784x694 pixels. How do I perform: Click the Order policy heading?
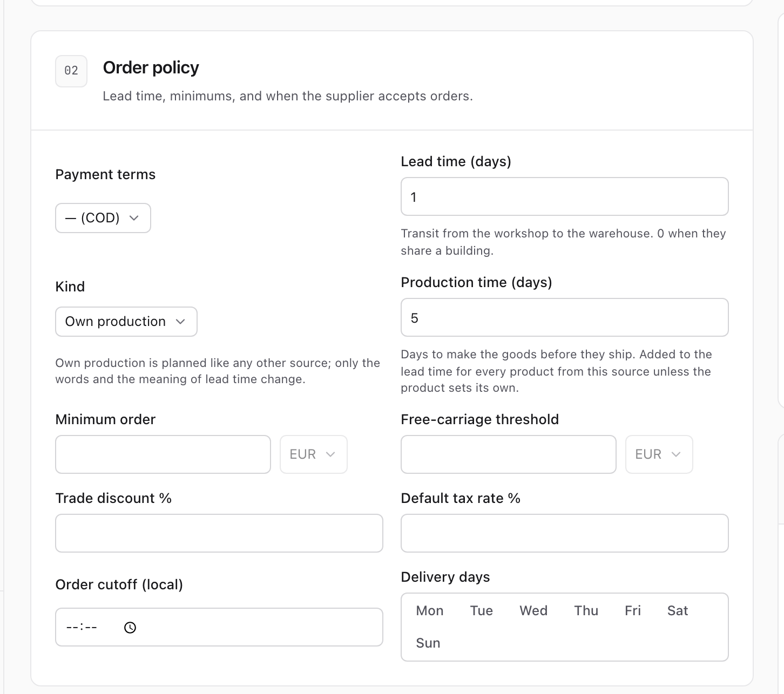[x=151, y=67]
